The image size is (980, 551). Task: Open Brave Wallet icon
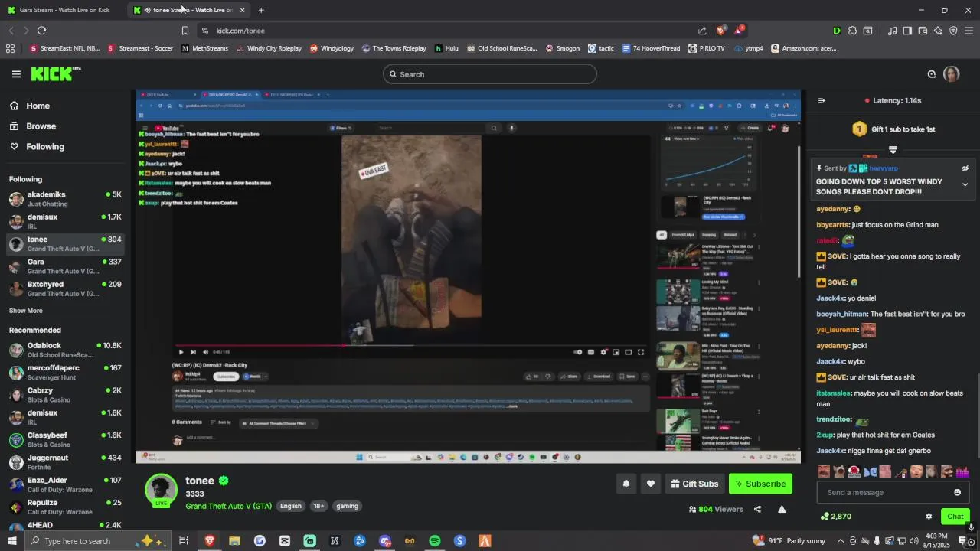coord(923,31)
